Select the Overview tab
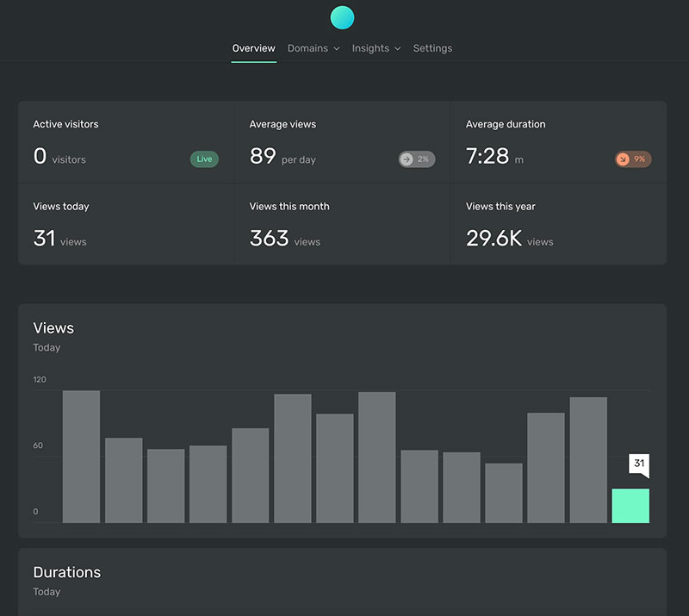Viewport: 689px width, 616px height. (253, 48)
